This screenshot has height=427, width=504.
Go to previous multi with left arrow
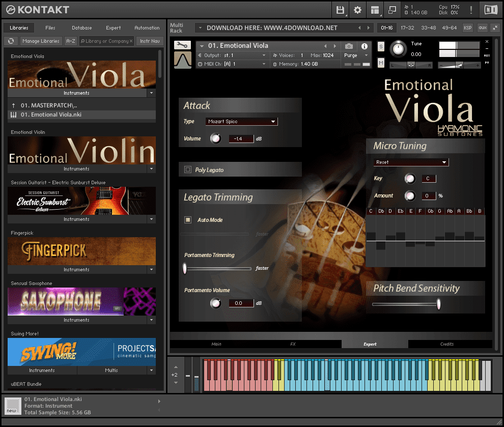point(359,28)
